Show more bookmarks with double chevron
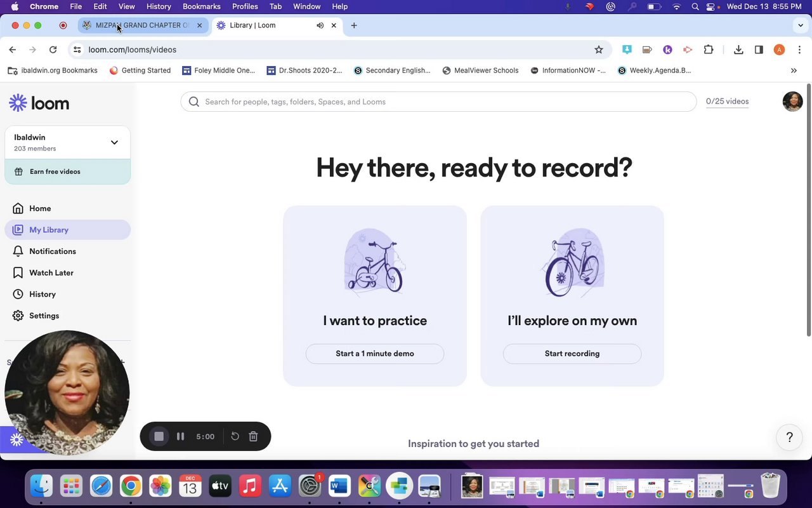The height and width of the screenshot is (508, 812). 794,70
